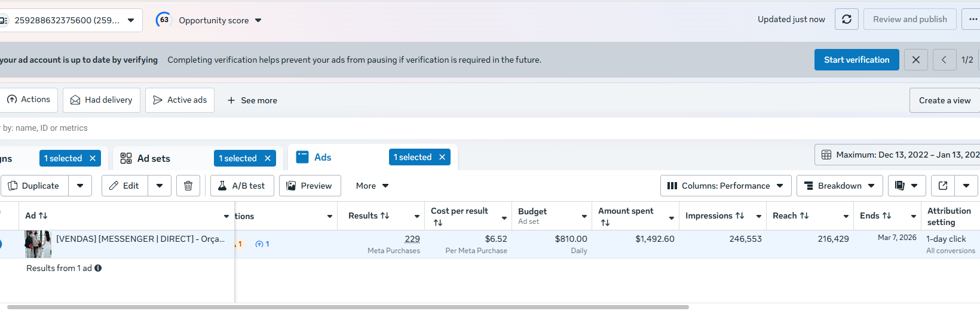This screenshot has width=980, height=317.
Task: Open the share/export icon button
Action: click(x=943, y=186)
